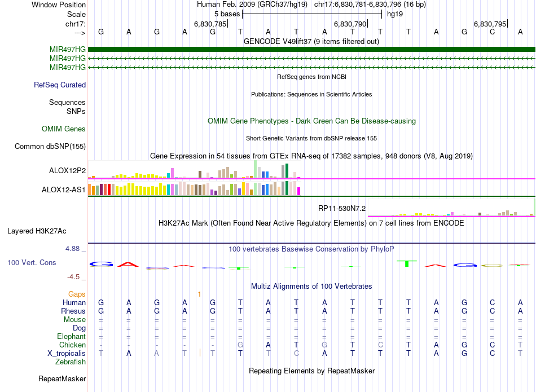Click the Dog alignment row label
Screen dimensions: 536x392
coord(79,328)
